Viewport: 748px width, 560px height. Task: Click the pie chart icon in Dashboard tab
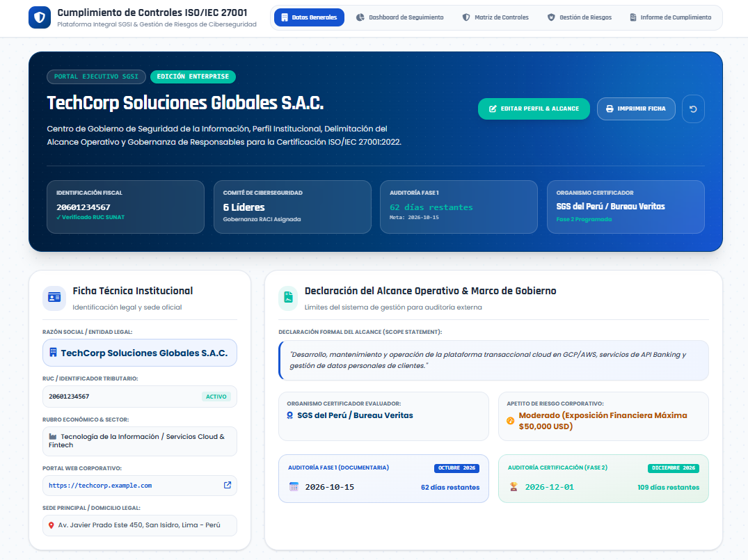360,17
